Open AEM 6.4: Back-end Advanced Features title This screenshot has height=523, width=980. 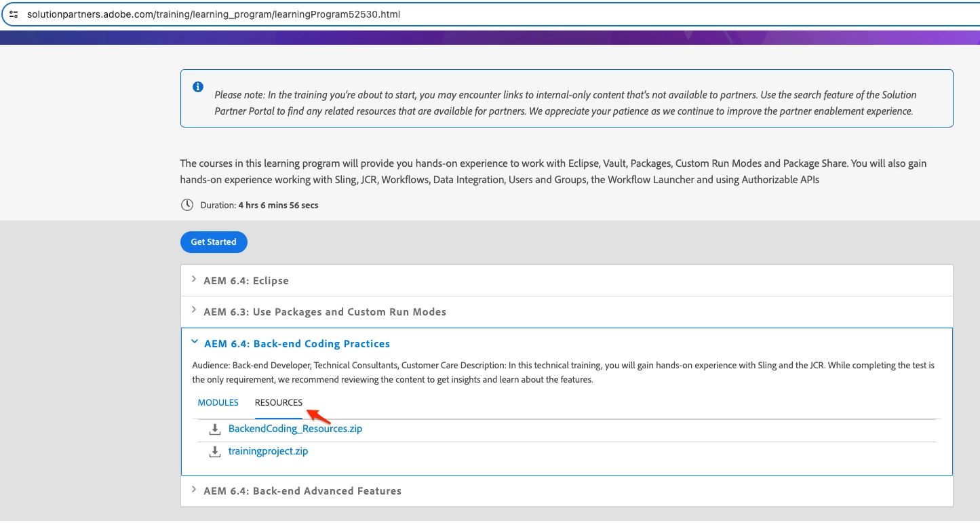[302, 491]
